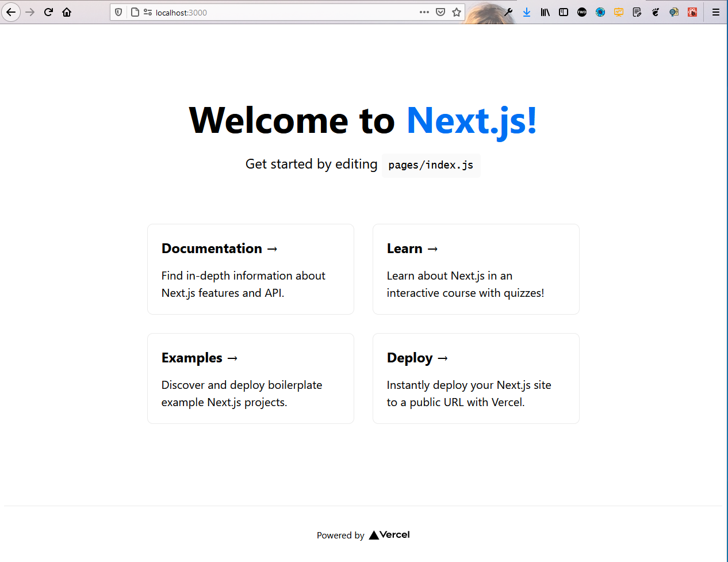
Task: Click the 'Welcome to' heading text
Action: coord(292,121)
